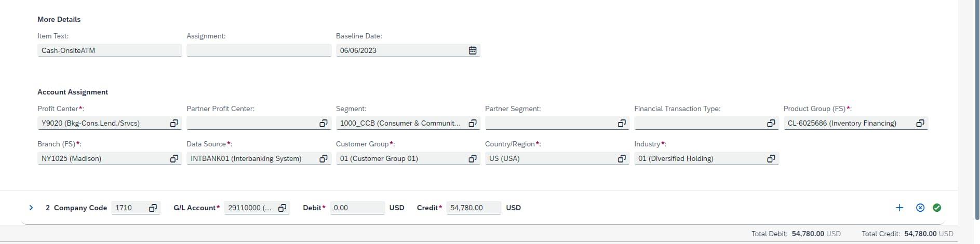The width and height of the screenshot is (980, 244).
Task: Add a new line item with plus icon
Action: [900, 208]
